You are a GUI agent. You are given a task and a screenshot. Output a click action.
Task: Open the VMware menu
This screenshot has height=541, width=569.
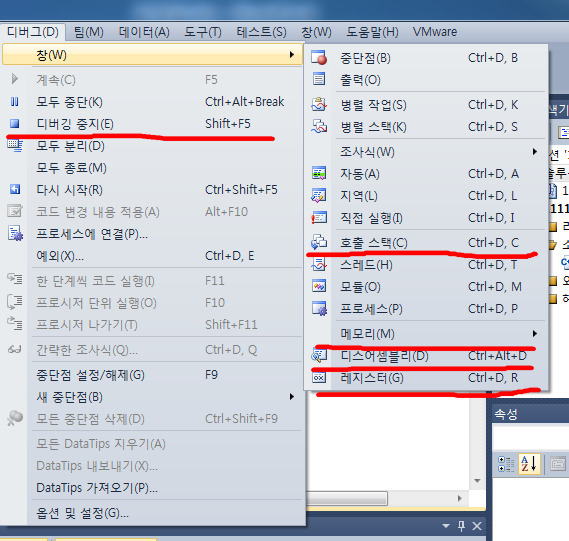click(435, 32)
